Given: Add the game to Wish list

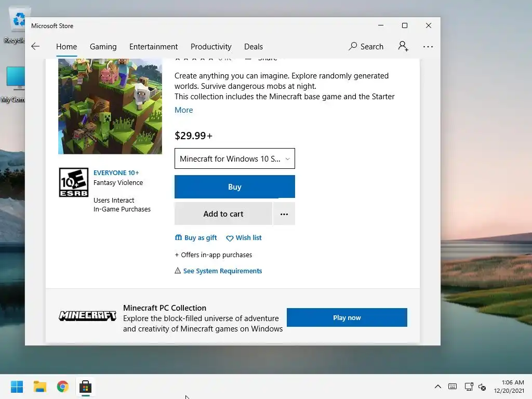Looking at the screenshot, I should pos(244,238).
